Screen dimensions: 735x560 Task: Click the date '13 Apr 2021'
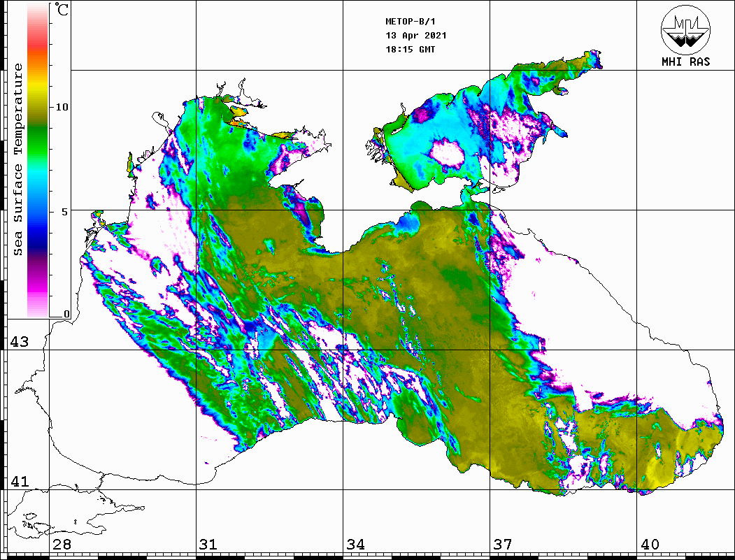416,36
